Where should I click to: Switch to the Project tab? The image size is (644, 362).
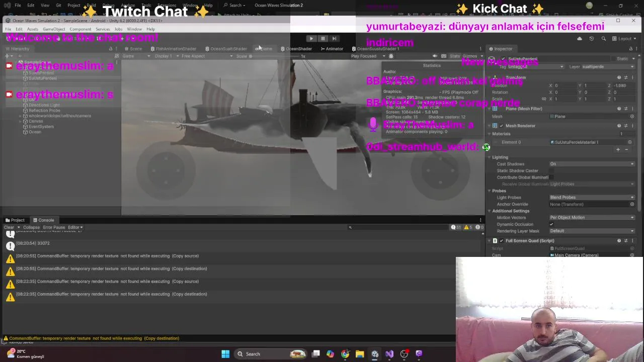tap(15, 220)
